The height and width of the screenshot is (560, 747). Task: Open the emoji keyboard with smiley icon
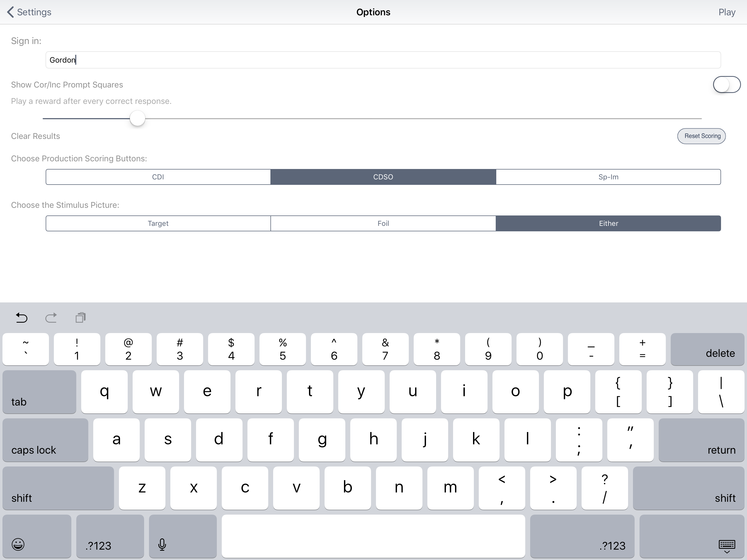click(x=18, y=544)
